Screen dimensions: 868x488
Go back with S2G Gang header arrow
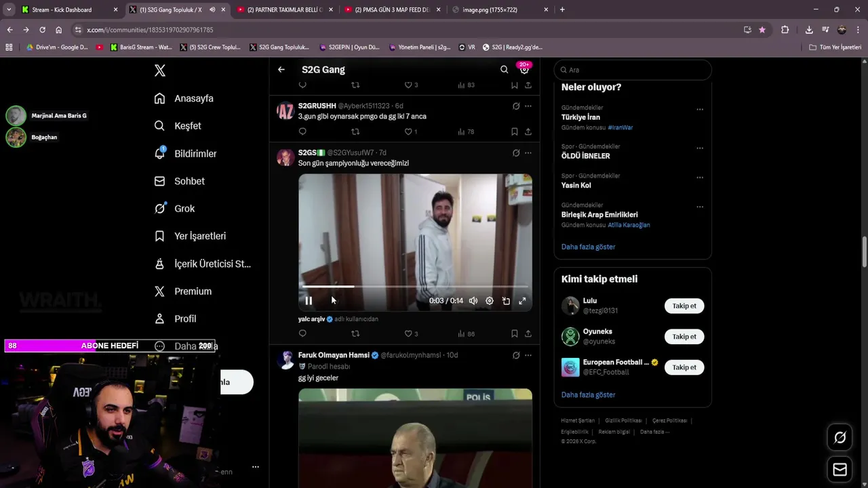281,69
